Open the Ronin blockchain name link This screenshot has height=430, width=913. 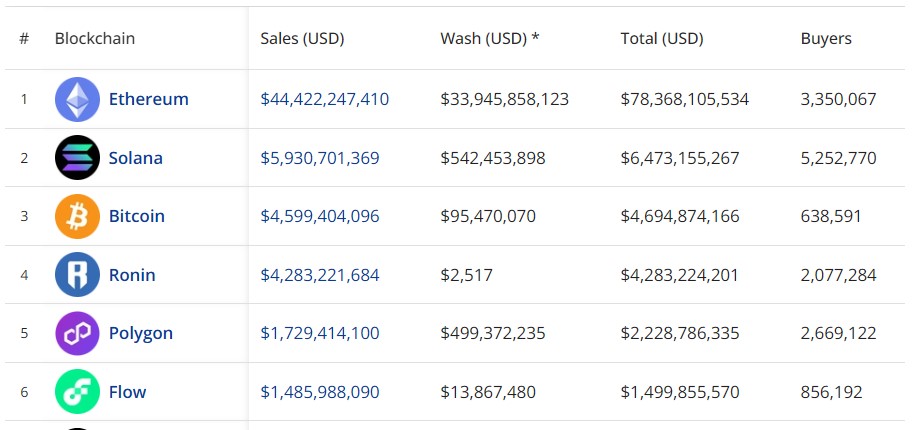pos(132,275)
